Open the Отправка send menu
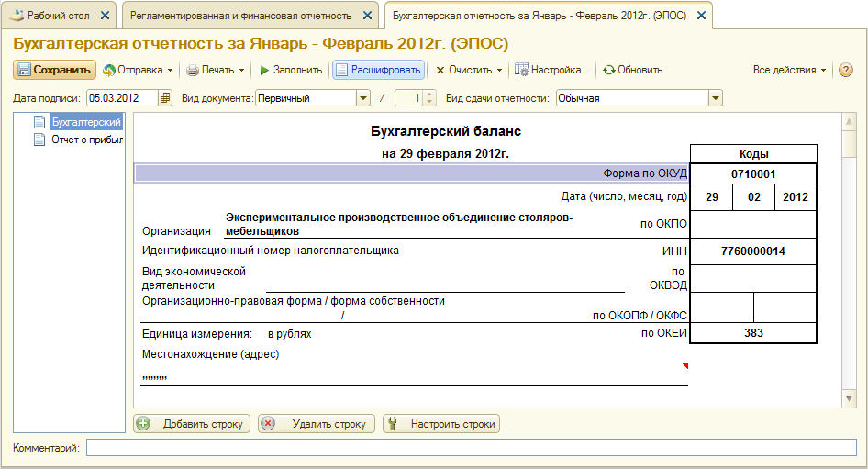Image resolution: width=868 pixels, height=469 pixels. 139,70
